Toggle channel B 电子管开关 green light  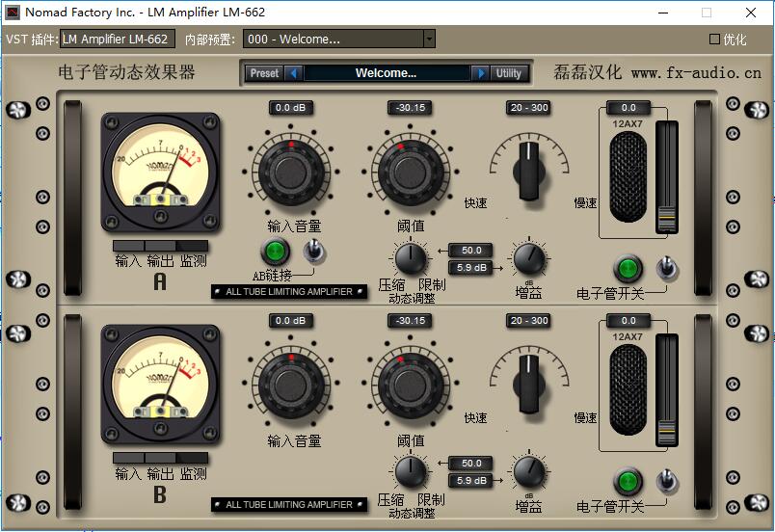[x=628, y=482]
